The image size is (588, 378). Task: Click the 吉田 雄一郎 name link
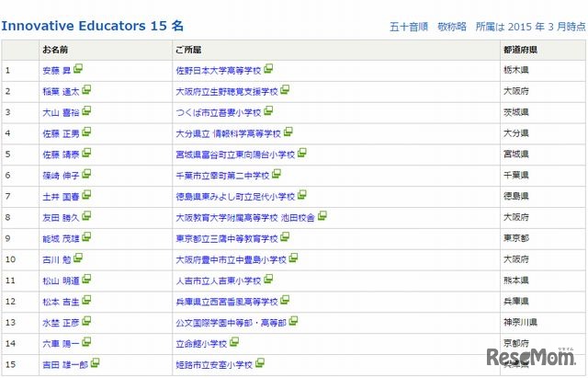65,365
